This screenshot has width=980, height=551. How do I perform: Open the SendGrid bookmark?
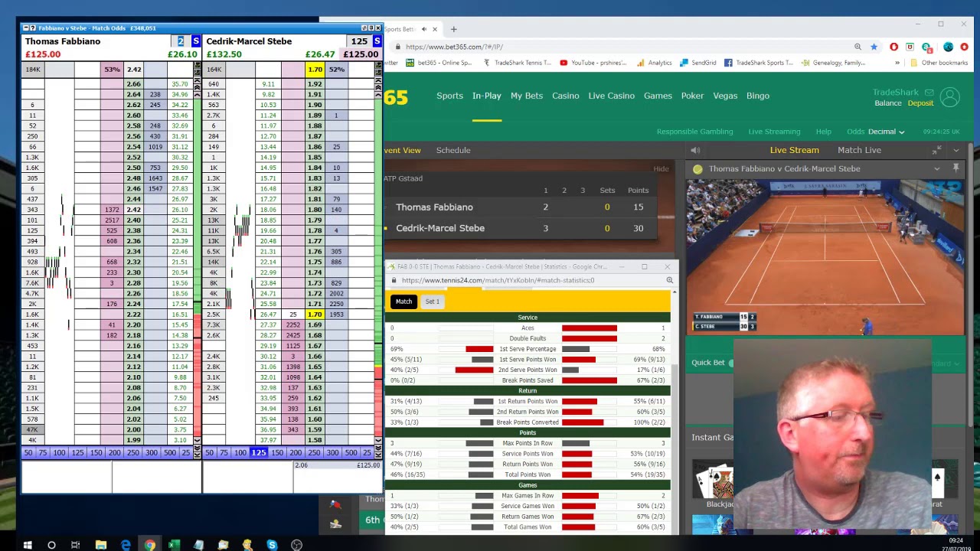coord(698,63)
